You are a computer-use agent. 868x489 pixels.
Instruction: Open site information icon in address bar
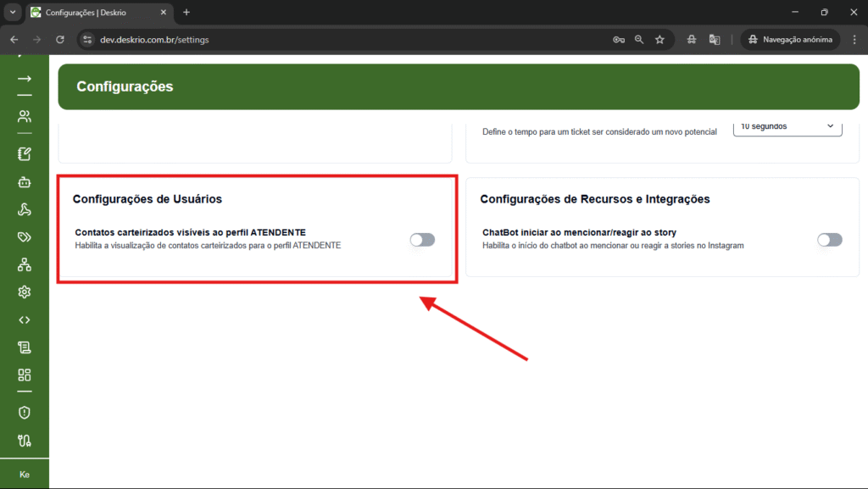click(x=87, y=40)
